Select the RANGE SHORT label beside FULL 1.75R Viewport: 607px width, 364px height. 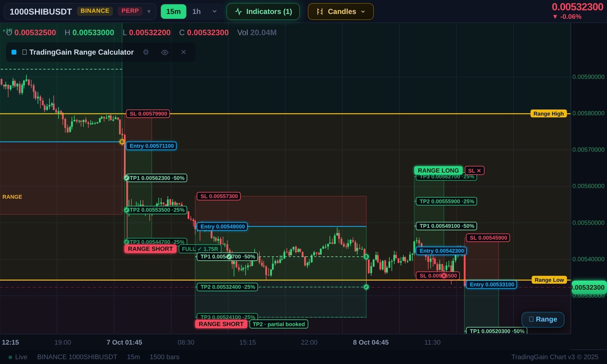pyautogui.click(x=150, y=249)
